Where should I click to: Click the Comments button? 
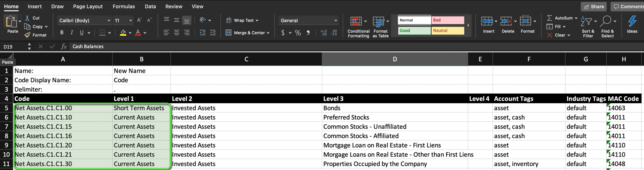[627, 7]
